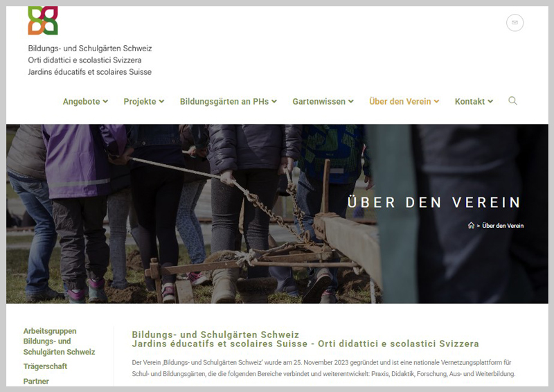554x392 pixels.
Task: Go to home via breadcrumb house icon
Action: [x=472, y=226]
